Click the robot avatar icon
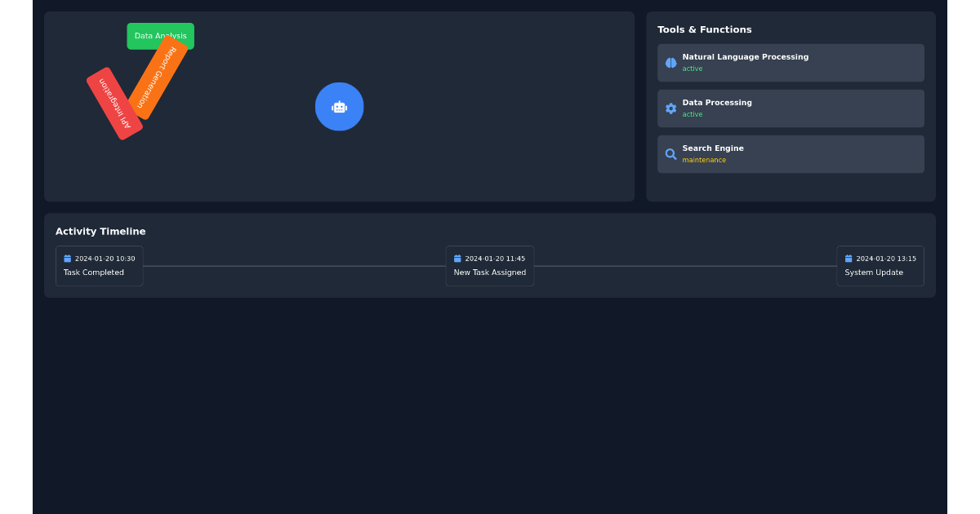Screen dimensions: 980x514 tap(339, 106)
